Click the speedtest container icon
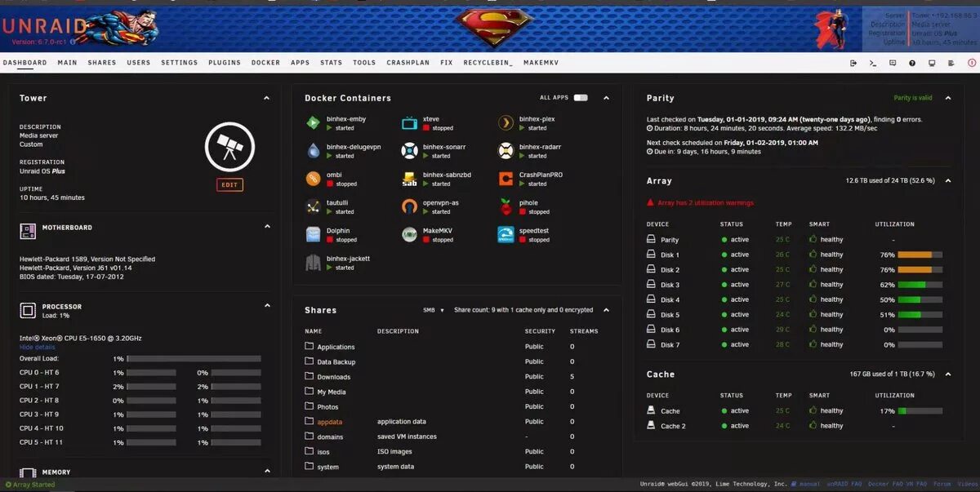Viewport: 980px width, 492px height. click(506, 235)
